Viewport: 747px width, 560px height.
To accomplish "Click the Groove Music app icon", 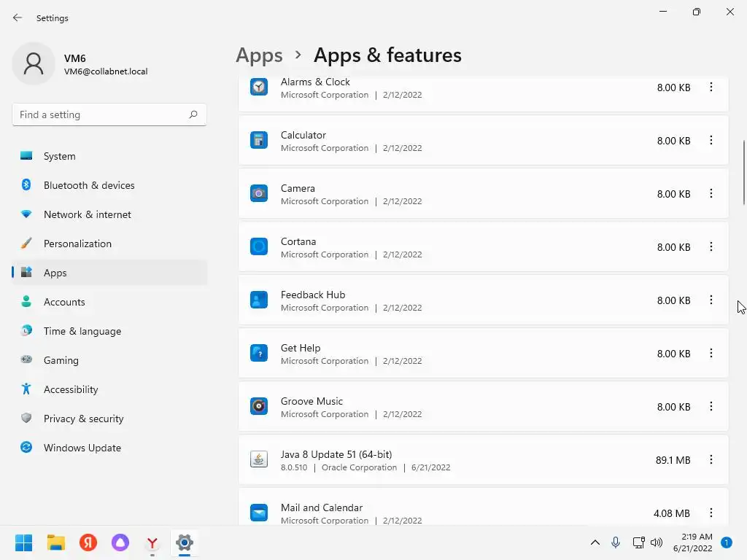I will [x=259, y=407].
